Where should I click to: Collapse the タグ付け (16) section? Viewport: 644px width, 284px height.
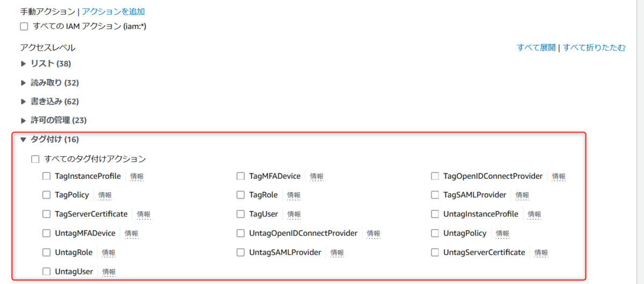[49, 140]
